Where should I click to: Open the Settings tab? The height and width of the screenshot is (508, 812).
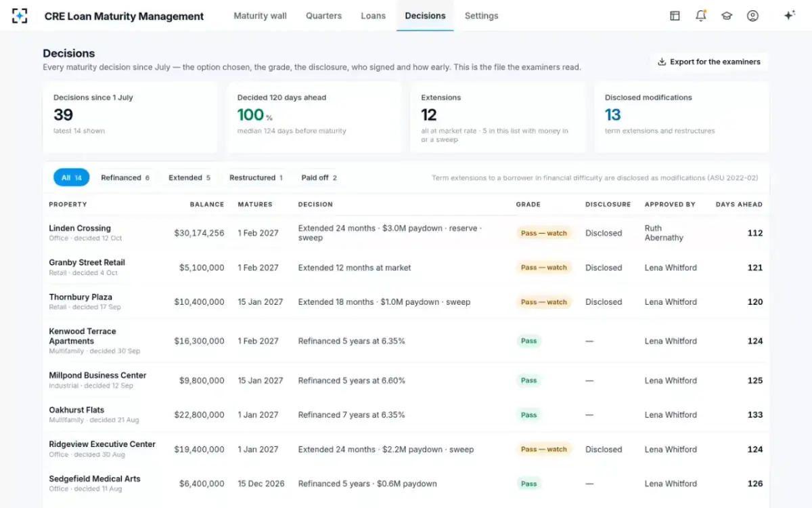point(481,16)
